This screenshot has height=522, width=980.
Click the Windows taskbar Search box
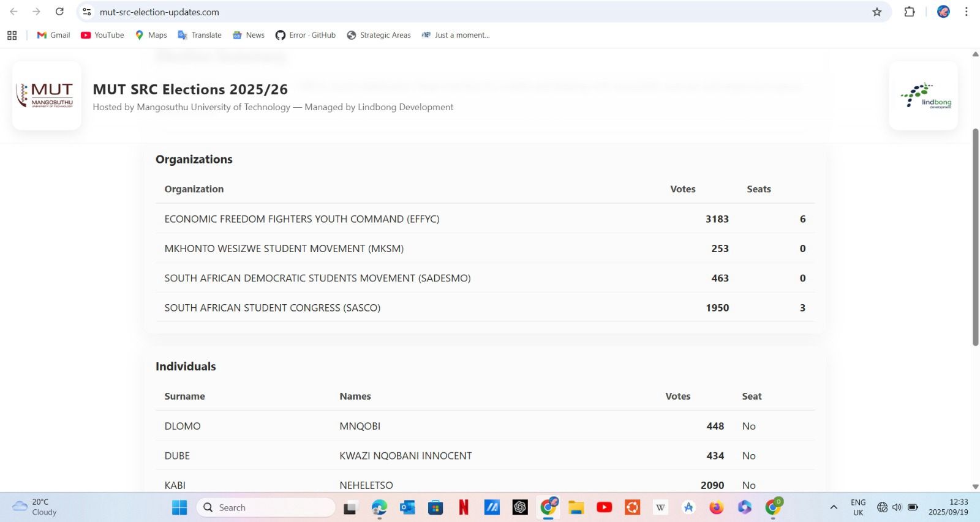pyautogui.click(x=266, y=507)
